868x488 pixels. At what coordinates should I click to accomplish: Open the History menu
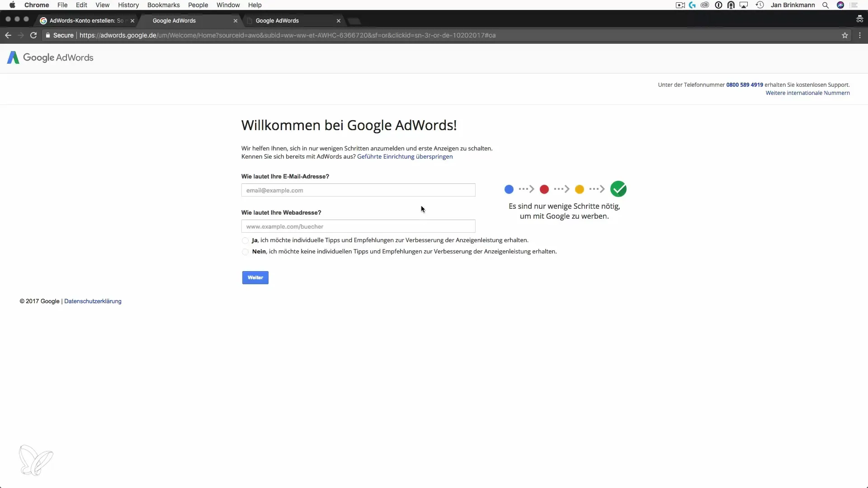pyautogui.click(x=128, y=5)
